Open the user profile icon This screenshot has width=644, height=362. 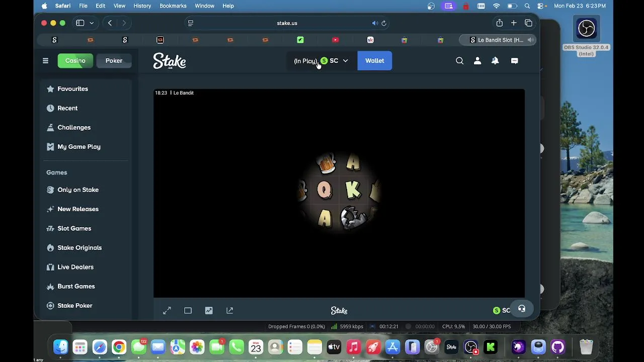click(x=477, y=61)
